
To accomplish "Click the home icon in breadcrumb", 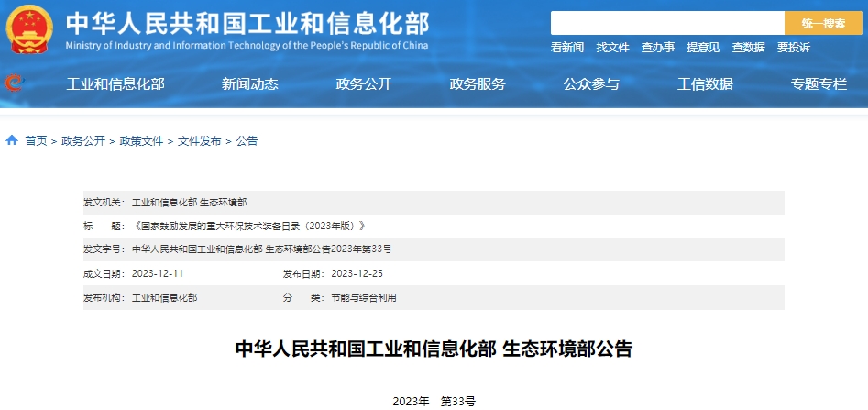I will click(x=12, y=141).
